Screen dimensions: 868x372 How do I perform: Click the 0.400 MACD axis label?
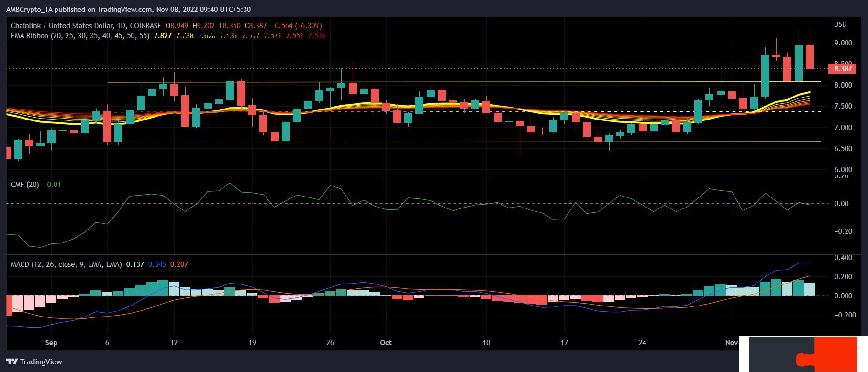pos(843,258)
